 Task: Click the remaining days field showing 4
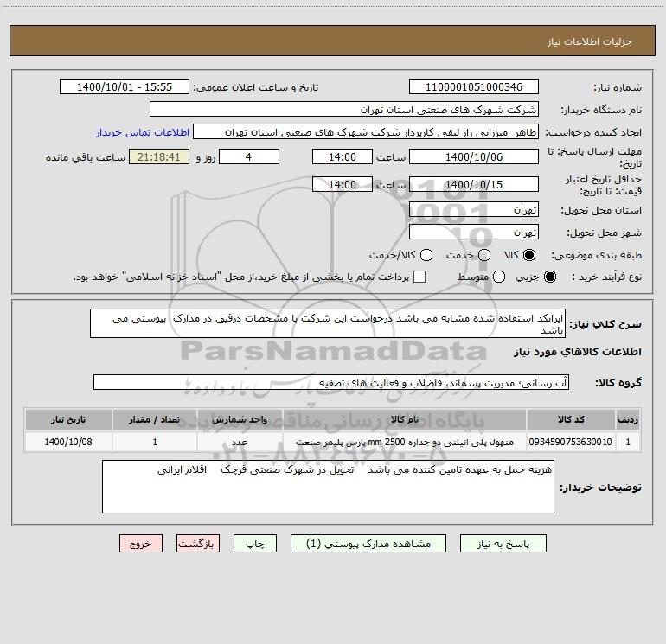[x=249, y=156]
